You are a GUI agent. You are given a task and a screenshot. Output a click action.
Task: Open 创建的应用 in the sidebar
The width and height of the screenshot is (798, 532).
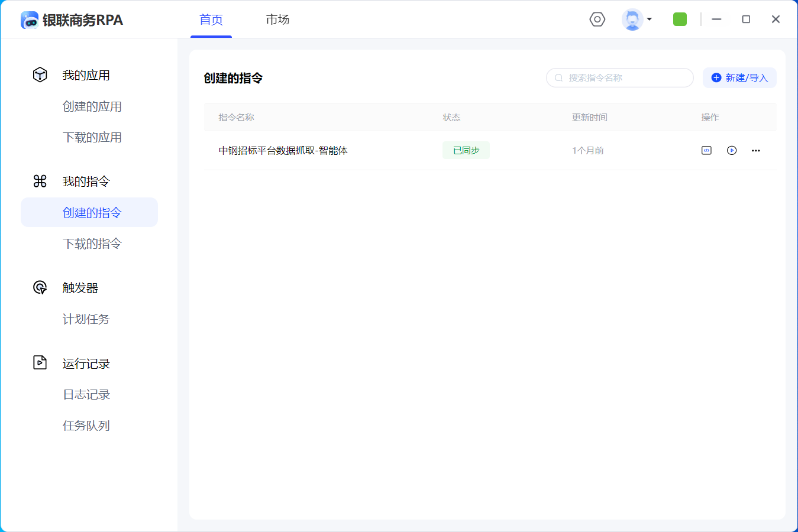(x=92, y=106)
